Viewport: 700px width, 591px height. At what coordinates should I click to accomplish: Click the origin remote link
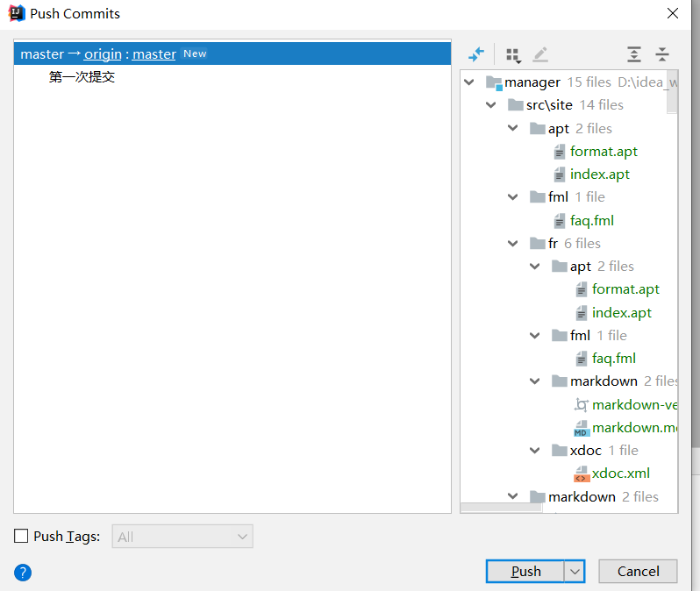[x=103, y=54]
